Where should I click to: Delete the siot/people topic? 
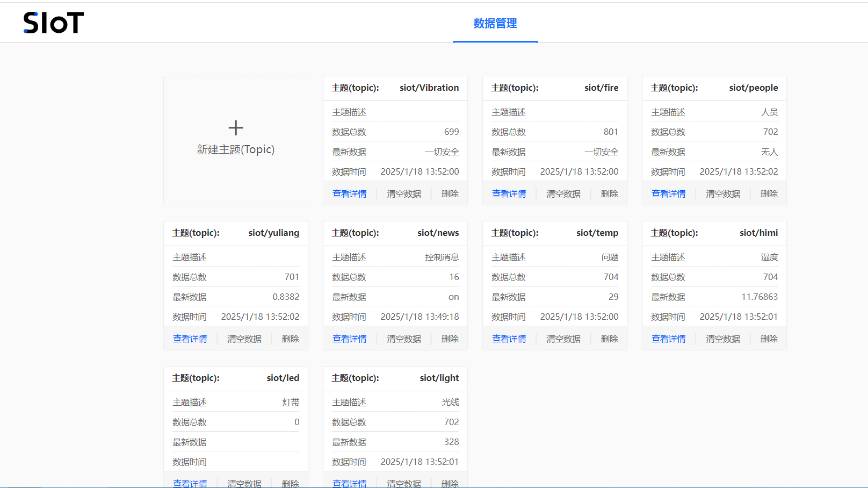point(769,193)
